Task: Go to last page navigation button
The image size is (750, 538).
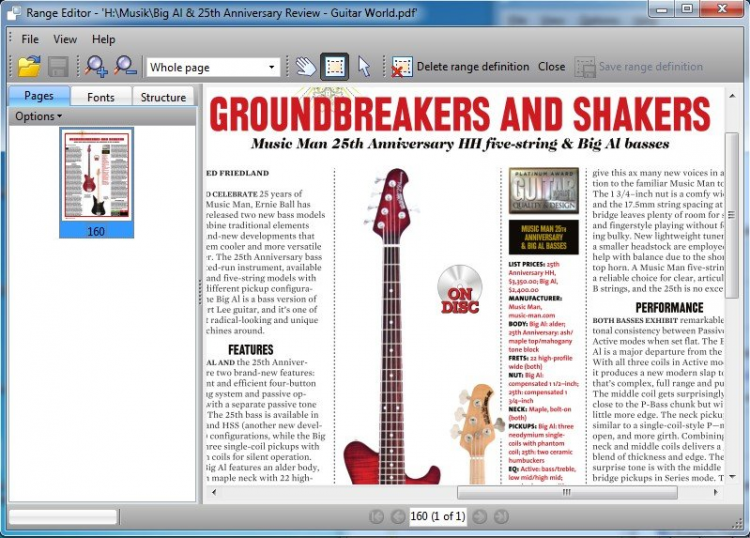Action: [x=501, y=516]
